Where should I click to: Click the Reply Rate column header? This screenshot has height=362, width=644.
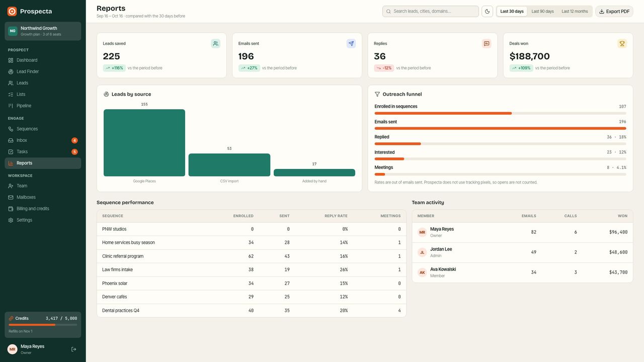tap(336, 216)
